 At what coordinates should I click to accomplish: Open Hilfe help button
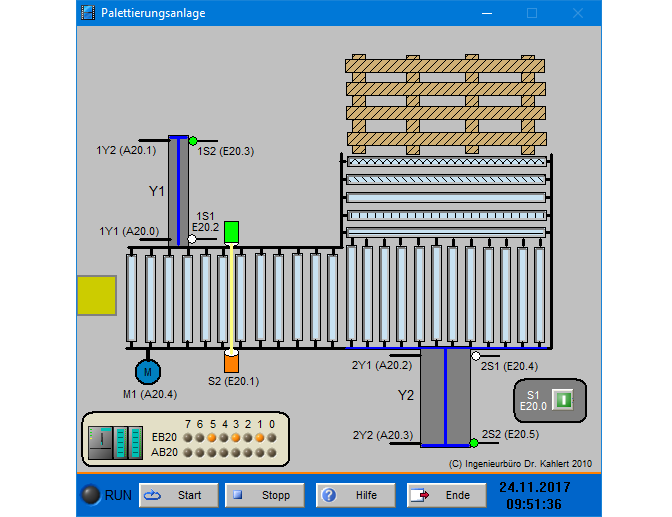point(356,495)
